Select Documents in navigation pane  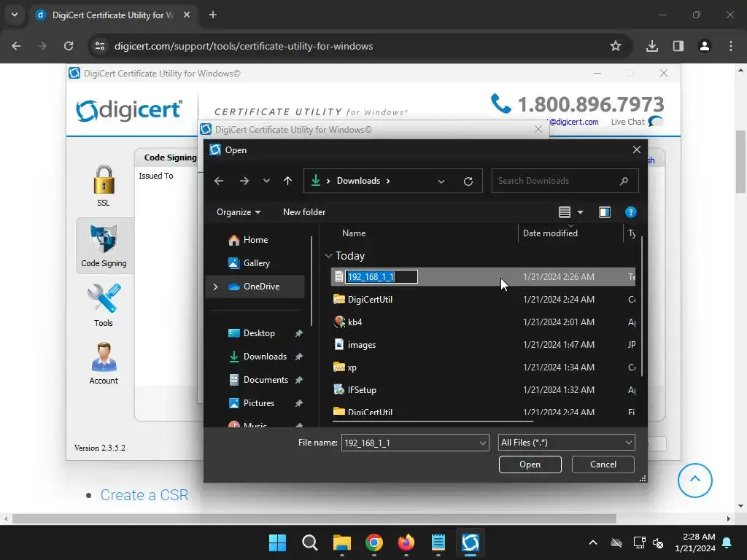pyautogui.click(x=266, y=380)
